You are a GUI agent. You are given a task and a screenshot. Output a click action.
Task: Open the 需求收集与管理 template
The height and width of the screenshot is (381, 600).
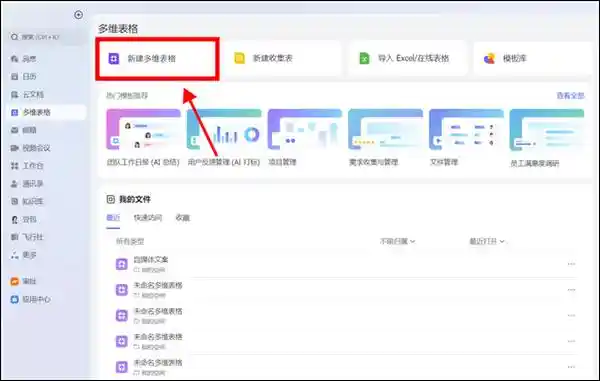(385, 138)
